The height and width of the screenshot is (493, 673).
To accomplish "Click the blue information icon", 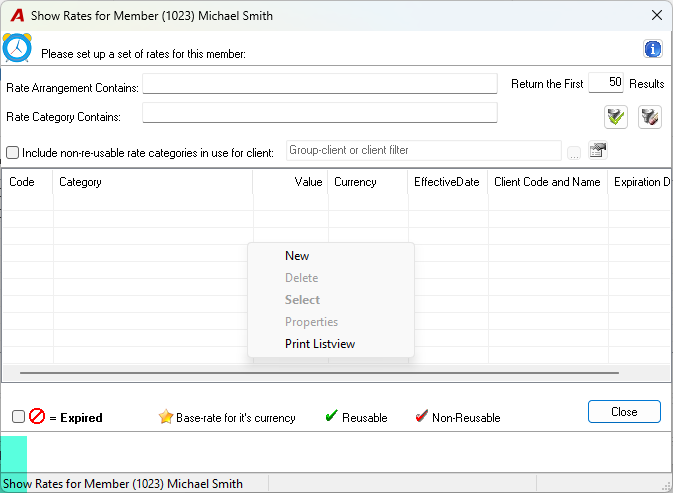I will [652, 49].
